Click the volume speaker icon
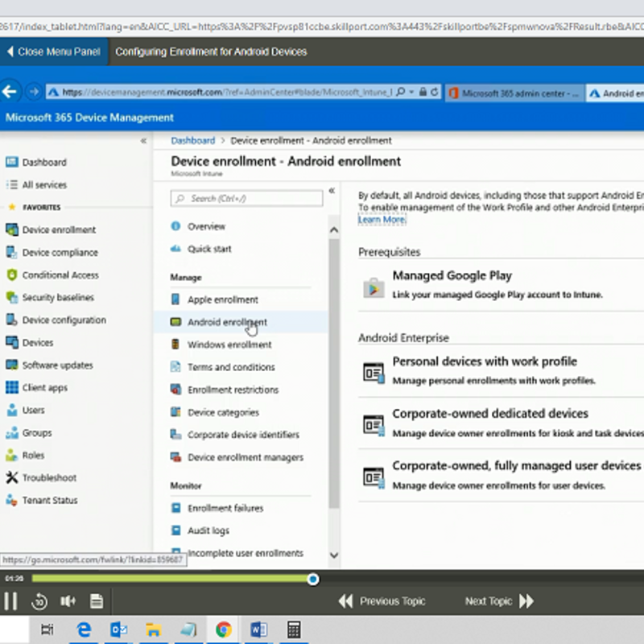Viewport: 644px width, 644px height. pyautogui.click(x=68, y=601)
